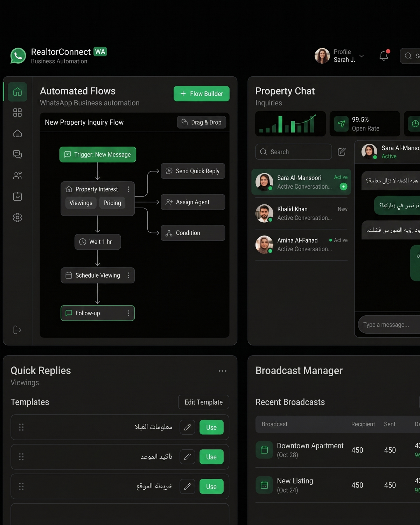Open the contacts people icon in sidebar

click(17, 175)
